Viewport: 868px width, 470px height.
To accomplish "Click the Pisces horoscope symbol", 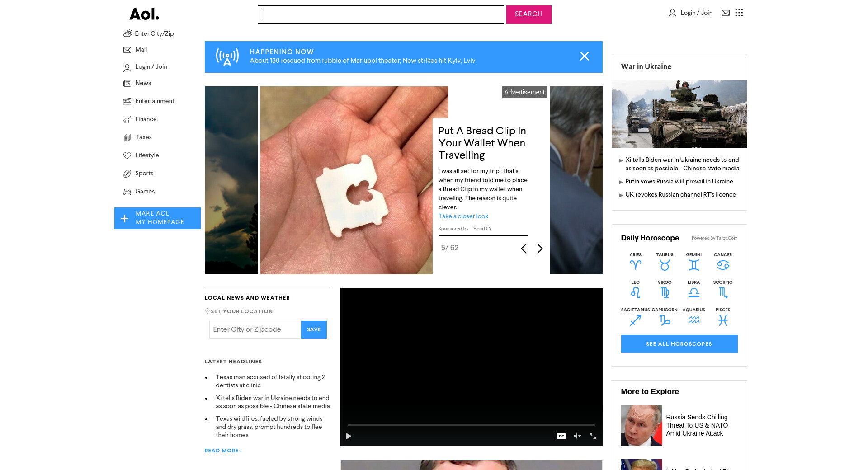I will coord(723,320).
